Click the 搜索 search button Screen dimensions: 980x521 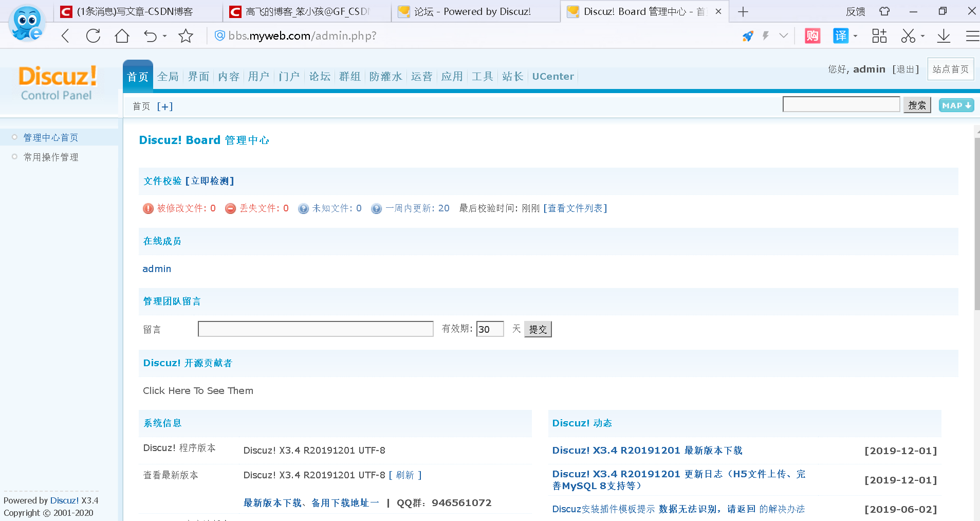(x=917, y=105)
